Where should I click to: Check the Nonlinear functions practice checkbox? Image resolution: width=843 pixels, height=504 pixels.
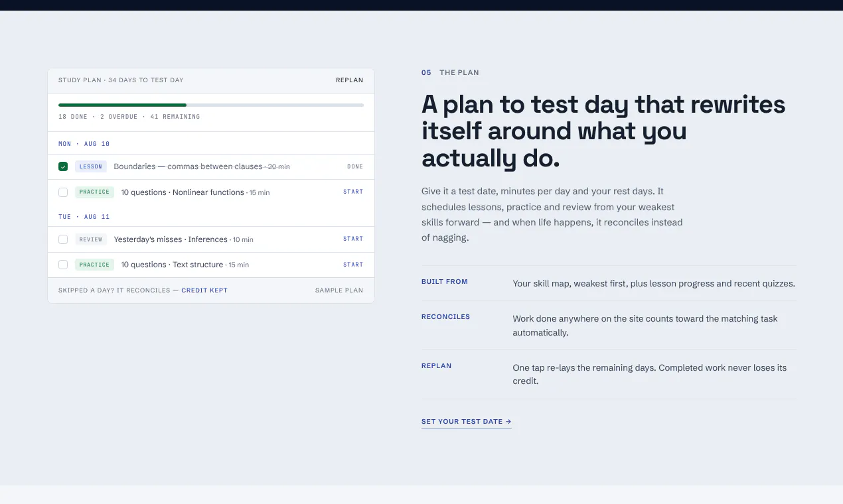[x=63, y=192]
